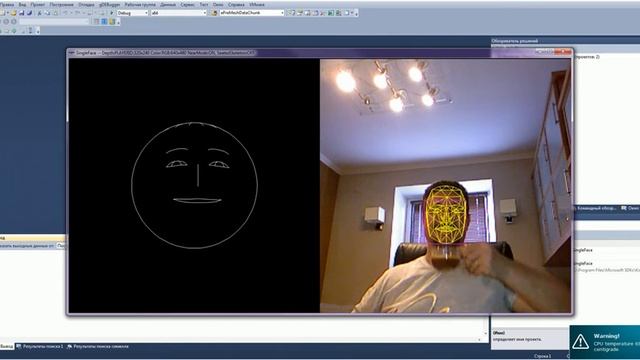Click the Paste toolbar icon
Viewport: 640px width, 360px height.
(x=55, y=13)
